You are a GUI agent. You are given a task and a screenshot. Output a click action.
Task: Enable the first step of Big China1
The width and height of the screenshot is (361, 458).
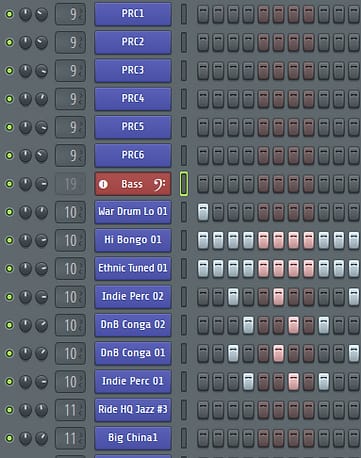[203, 438]
